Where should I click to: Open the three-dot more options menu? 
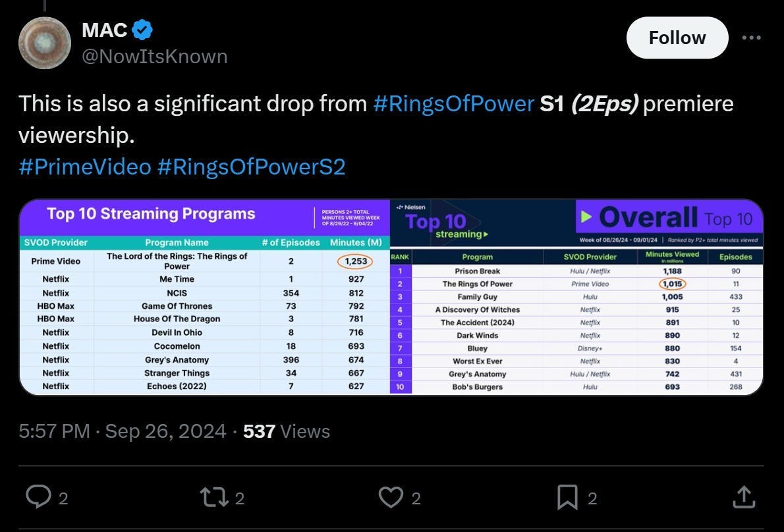click(752, 38)
